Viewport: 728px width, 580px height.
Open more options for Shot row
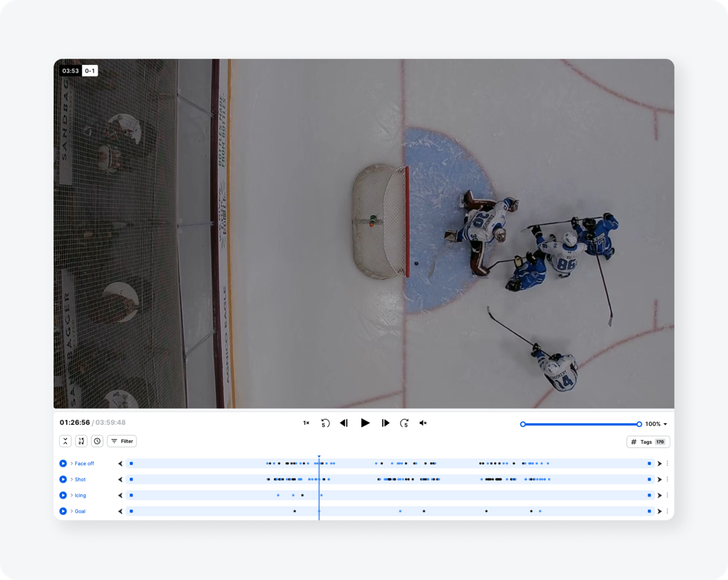(667, 479)
